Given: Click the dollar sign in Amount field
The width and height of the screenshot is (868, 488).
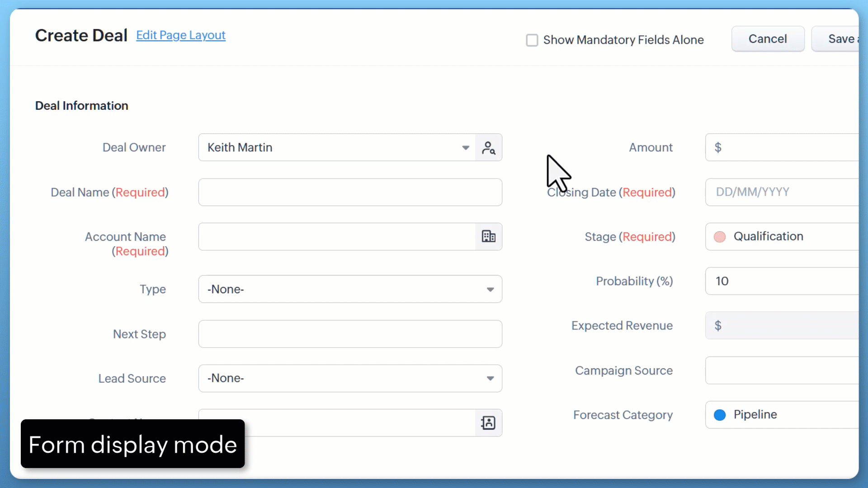Looking at the screenshot, I should 718,148.
